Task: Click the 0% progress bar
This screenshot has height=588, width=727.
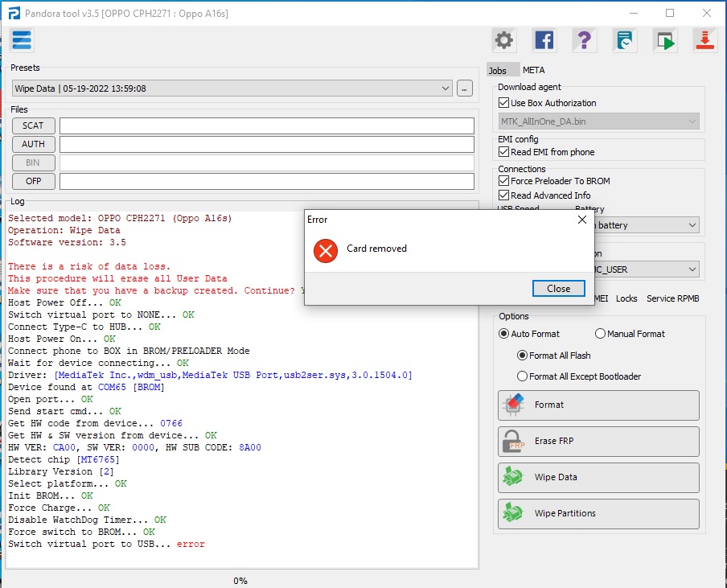Action: pos(240,581)
